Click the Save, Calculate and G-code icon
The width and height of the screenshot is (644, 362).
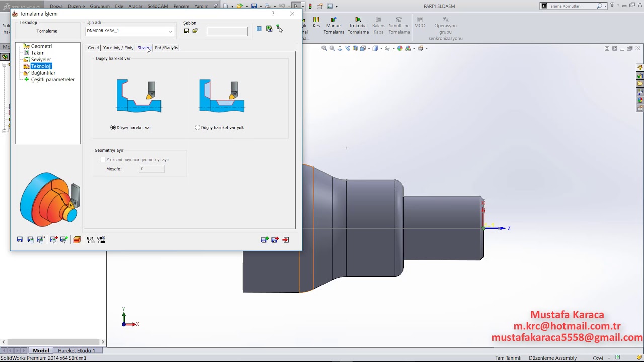tap(41, 240)
